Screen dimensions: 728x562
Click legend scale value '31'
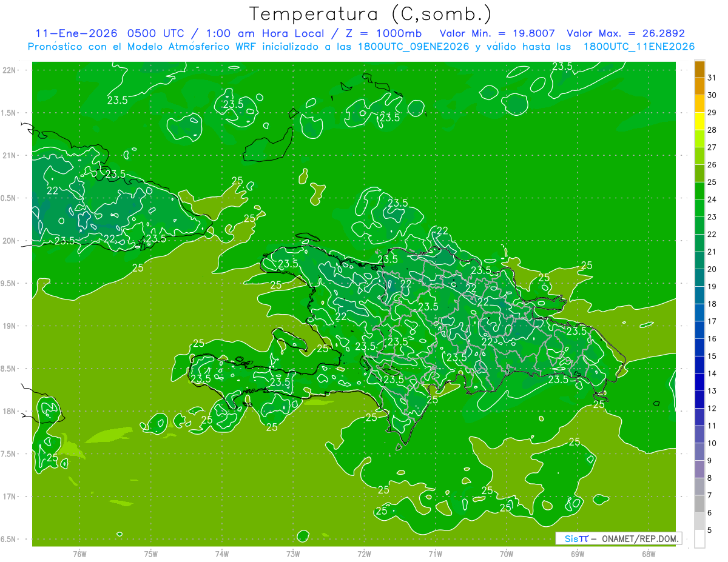[712, 78]
